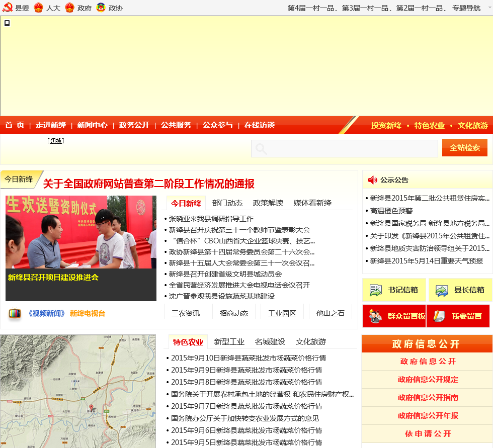Open 依申请公开 link
This screenshot has height=448, width=493.
tap(428, 434)
